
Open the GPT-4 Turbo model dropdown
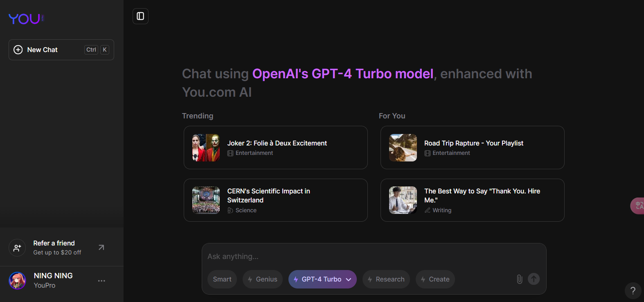322,279
